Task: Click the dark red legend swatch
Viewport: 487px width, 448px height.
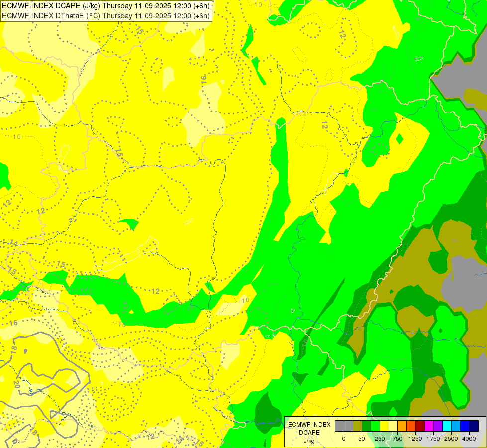Action: pos(420,426)
